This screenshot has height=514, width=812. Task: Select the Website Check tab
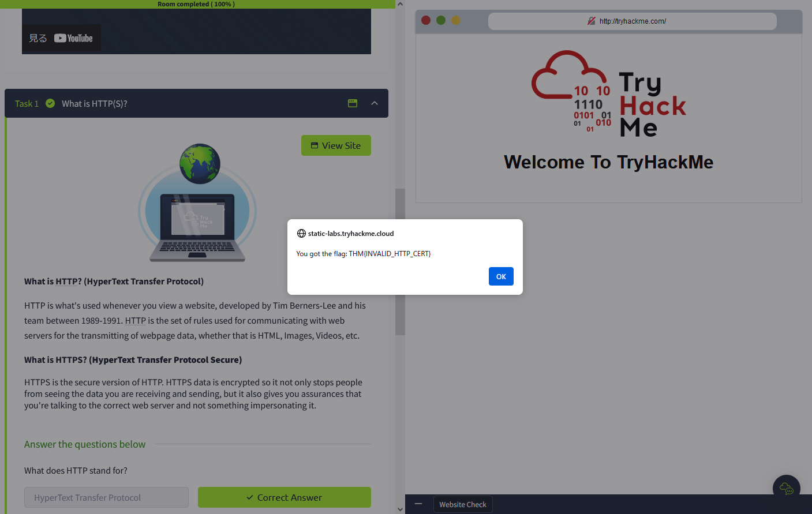click(x=463, y=504)
